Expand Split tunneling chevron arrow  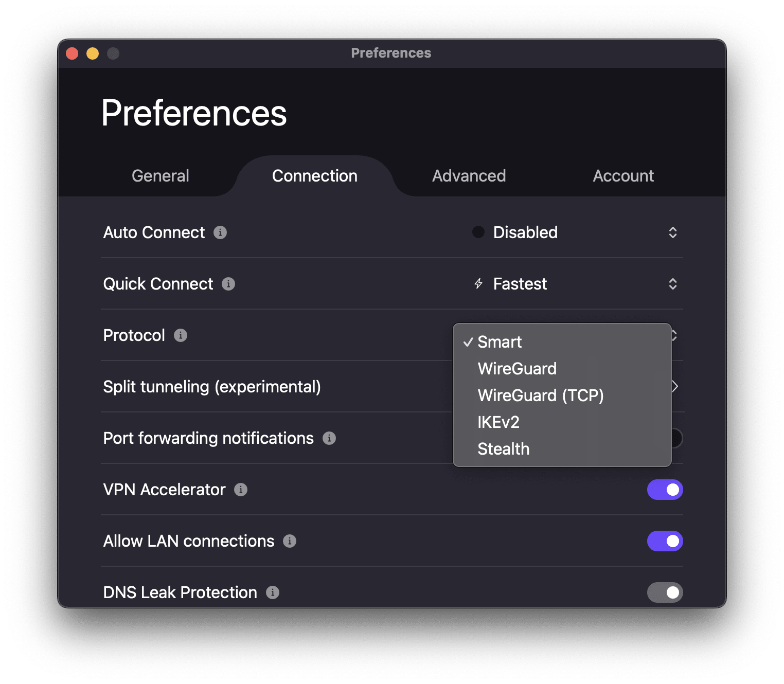[x=675, y=387]
